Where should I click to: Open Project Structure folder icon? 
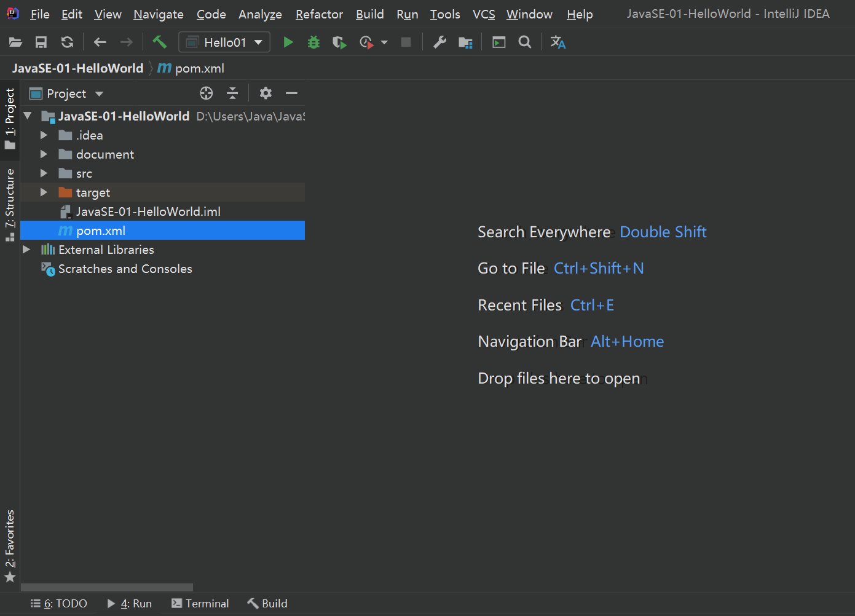[x=465, y=42]
